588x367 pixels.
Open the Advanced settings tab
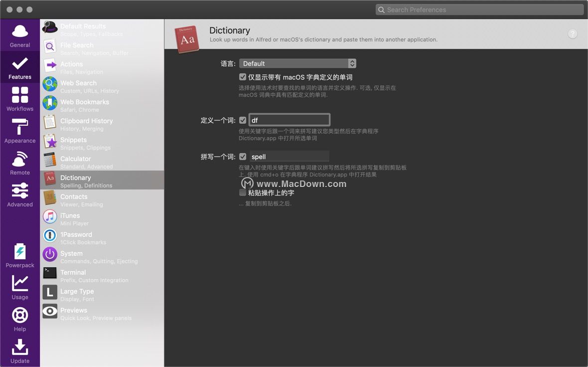tap(20, 195)
